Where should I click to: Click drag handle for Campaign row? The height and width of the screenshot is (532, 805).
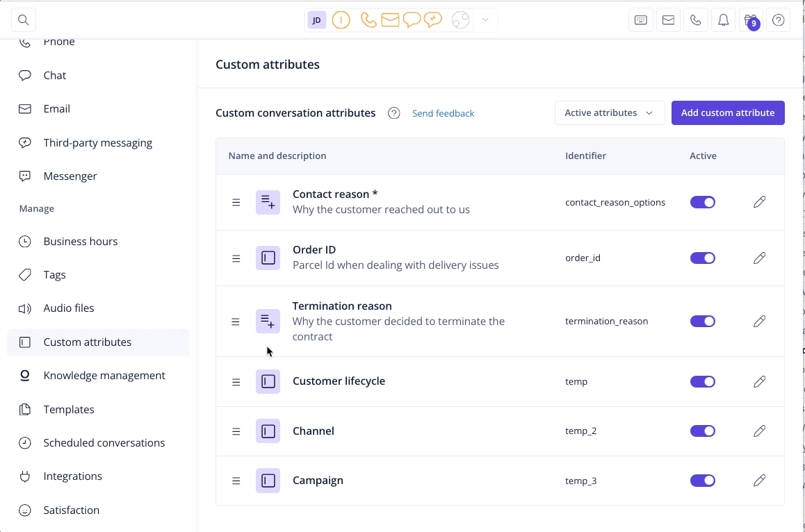(236, 481)
